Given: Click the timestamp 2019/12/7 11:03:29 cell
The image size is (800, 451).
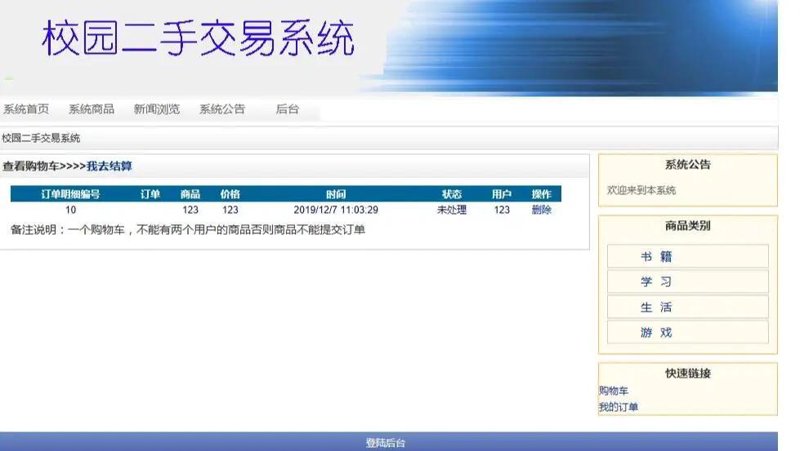Looking at the screenshot, I should (x=336, y=210).
